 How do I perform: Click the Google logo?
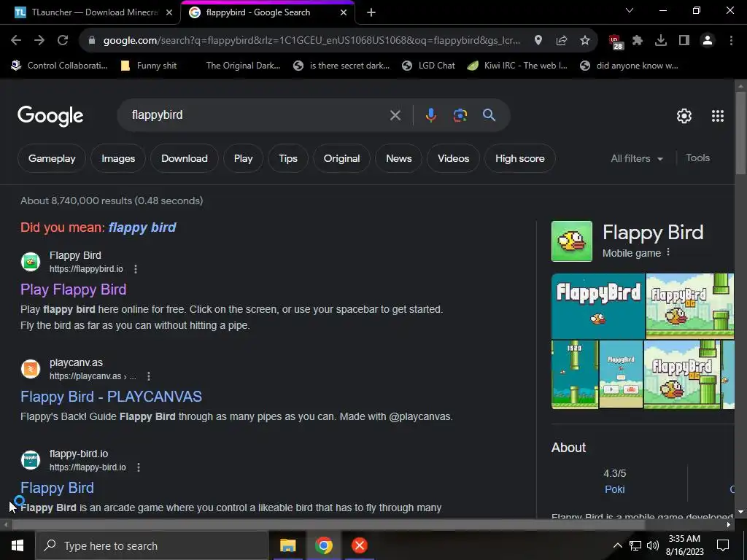50,116
